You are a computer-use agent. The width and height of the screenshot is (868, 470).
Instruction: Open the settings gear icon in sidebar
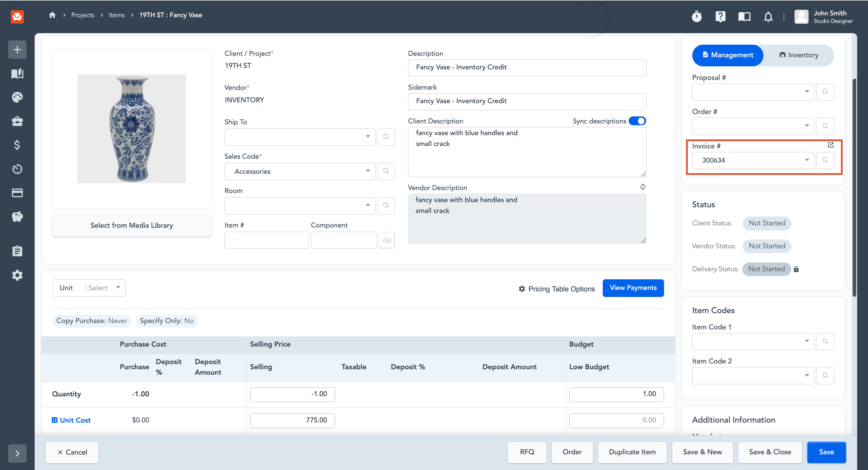[x=17, y=275]
